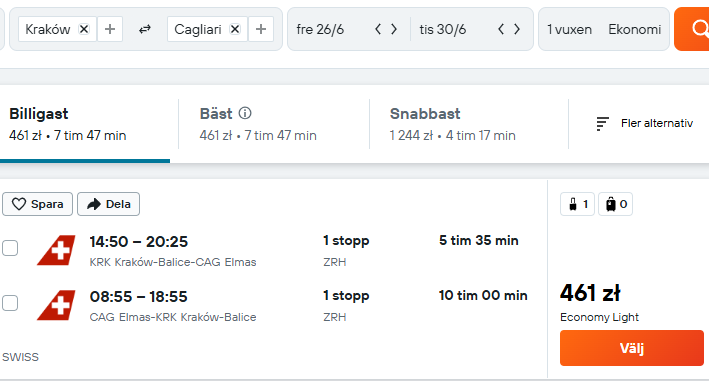Remove Kraków from the origin field
Image resolution: width=709 pixels, height=381 pixels.
click(x=84, y=29)
